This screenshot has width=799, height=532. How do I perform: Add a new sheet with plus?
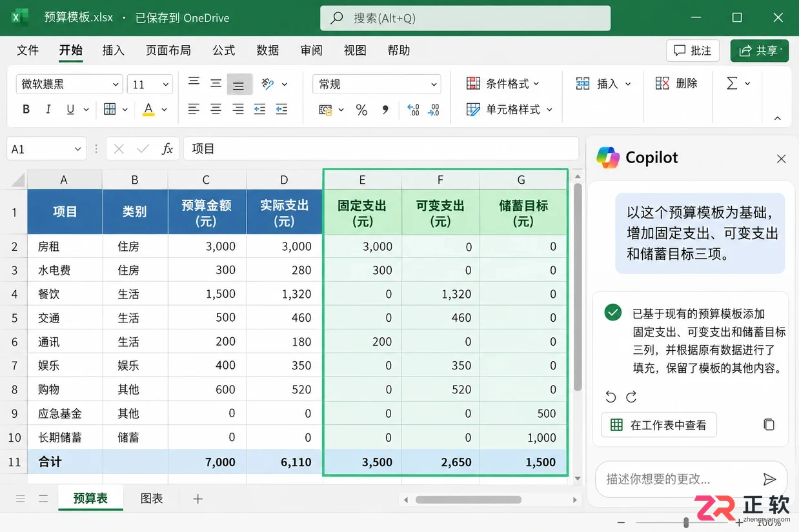click(198, 498)
